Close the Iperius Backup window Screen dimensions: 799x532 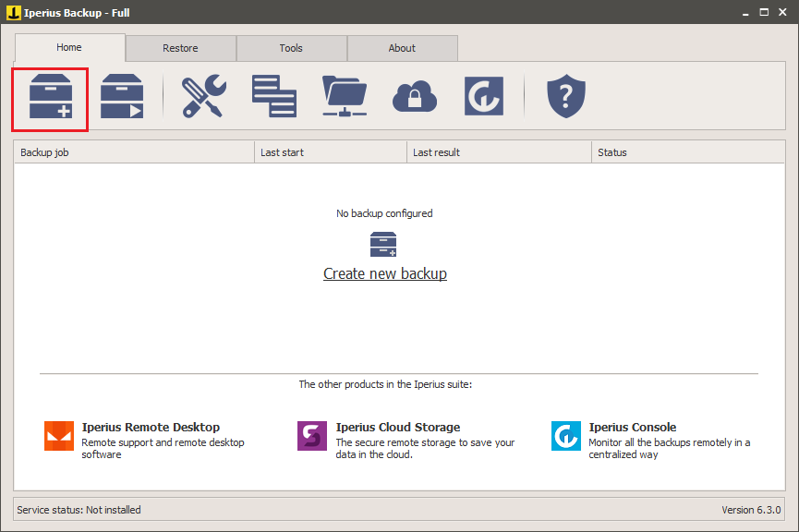pyautogui.click(x=782, y=12)
